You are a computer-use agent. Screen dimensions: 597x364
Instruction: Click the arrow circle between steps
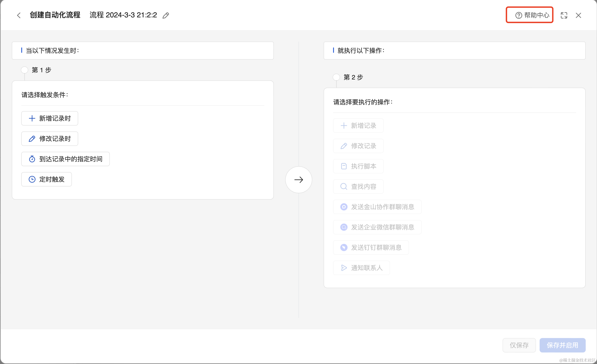pyautogui.click(x=298, y=180)
